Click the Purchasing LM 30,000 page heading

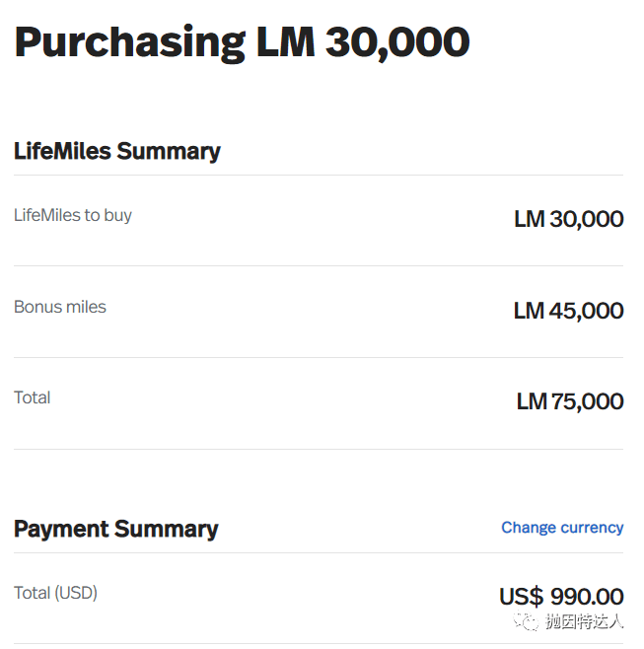242,42
